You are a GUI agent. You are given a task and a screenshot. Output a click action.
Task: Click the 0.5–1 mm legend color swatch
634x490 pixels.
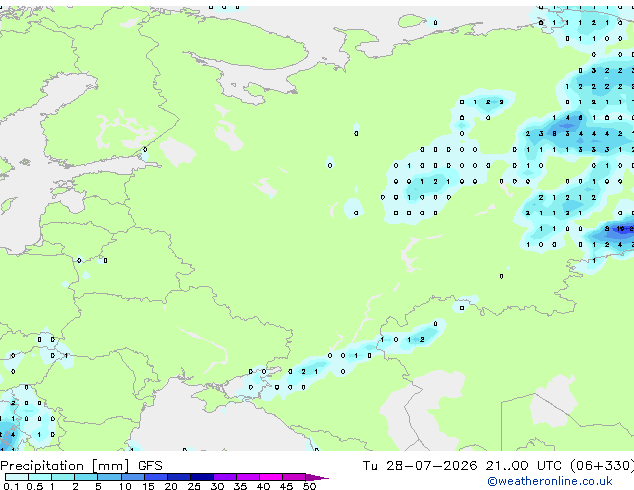40,477
